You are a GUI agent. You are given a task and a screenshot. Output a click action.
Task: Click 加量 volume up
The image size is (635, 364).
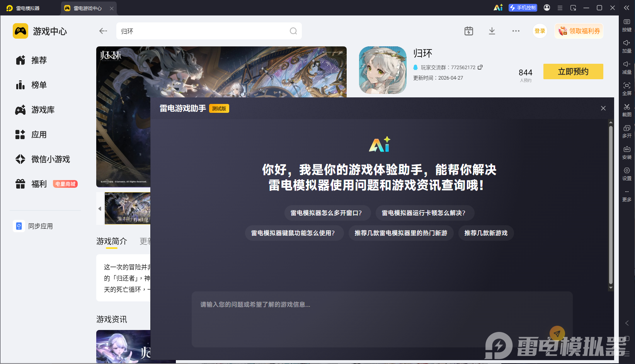(627, 46)
